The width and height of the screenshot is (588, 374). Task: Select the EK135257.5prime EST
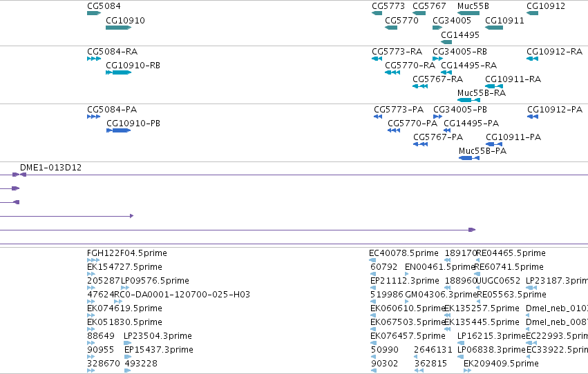click(x=447, y=315)
